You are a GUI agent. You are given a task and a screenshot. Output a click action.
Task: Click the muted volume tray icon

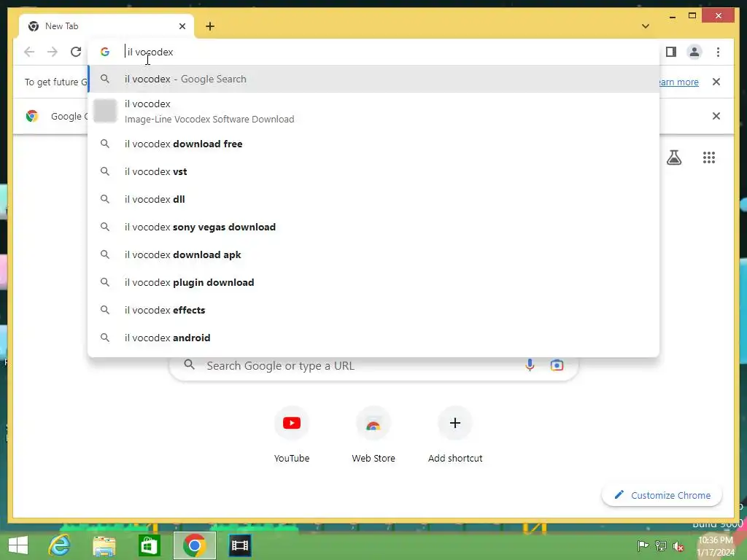(678, 545)
